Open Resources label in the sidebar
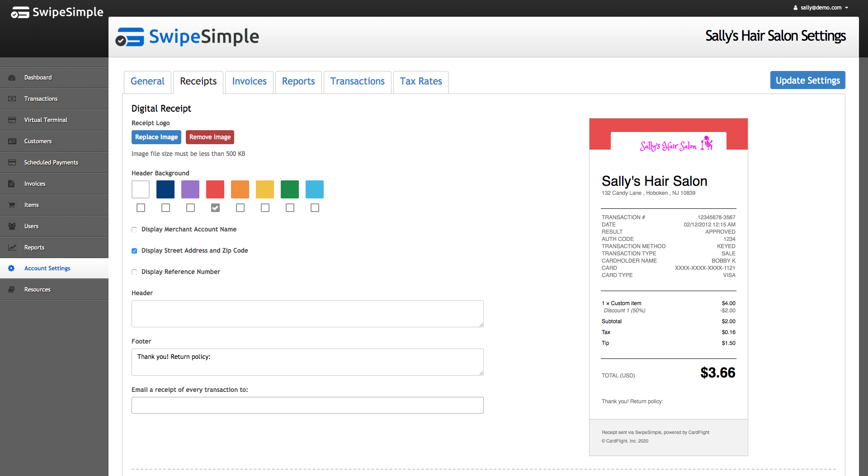Viewport: 868px width, 476px height. 38,290
